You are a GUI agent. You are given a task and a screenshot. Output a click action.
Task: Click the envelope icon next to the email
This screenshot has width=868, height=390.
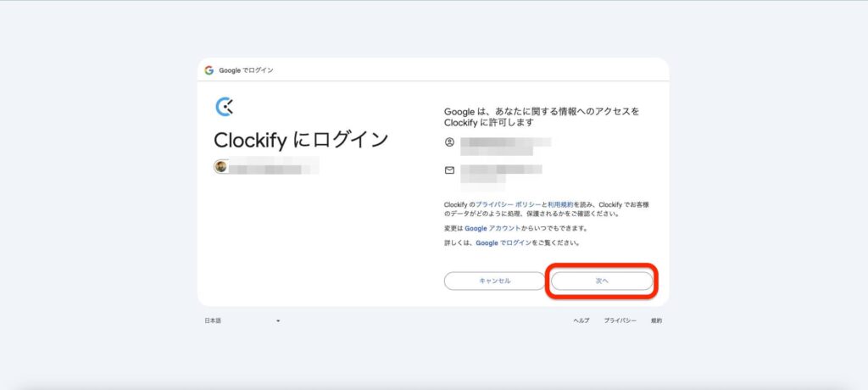tap(449, 170)
